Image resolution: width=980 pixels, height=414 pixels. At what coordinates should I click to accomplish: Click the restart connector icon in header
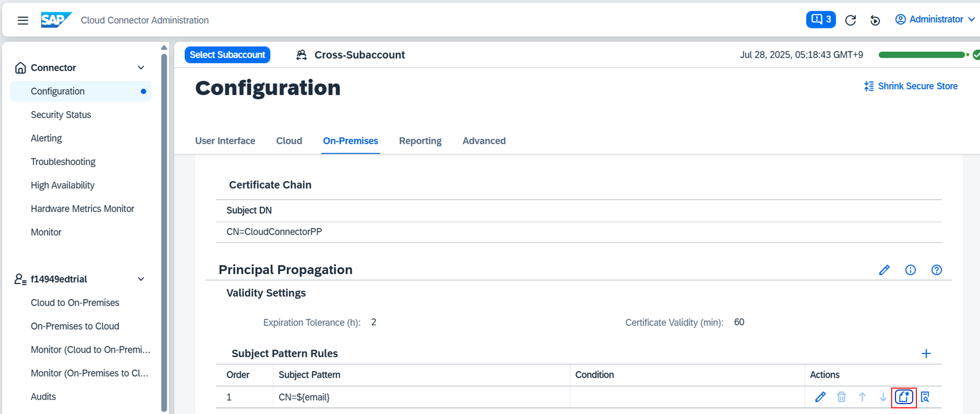(875, 20)
